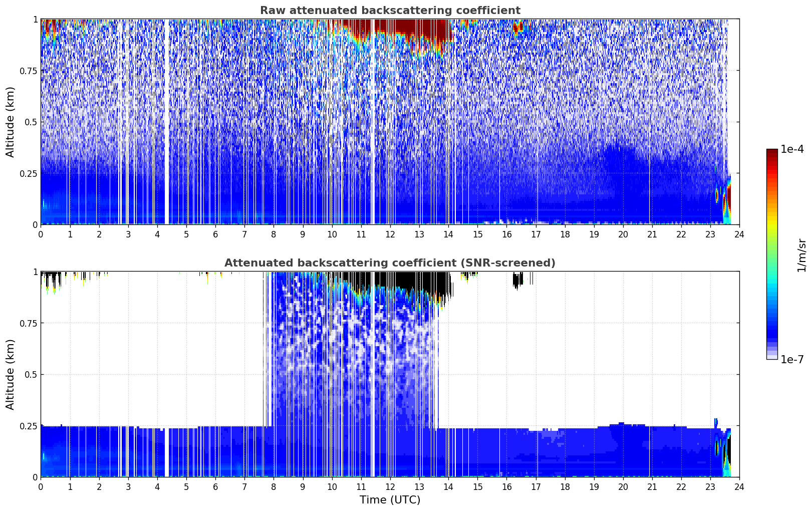Click the "0.75" altitude tick of the raw plot
Screen dimensions: 812x511
click(x=29, y=71)
